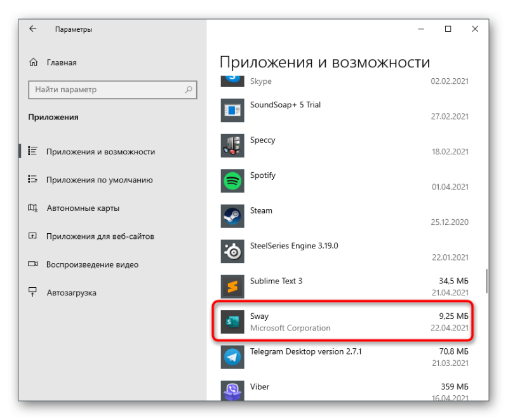Click the Приложения section heading
Image resolution: width=508 pixels, height=420 pixels.
click(53, 118)
